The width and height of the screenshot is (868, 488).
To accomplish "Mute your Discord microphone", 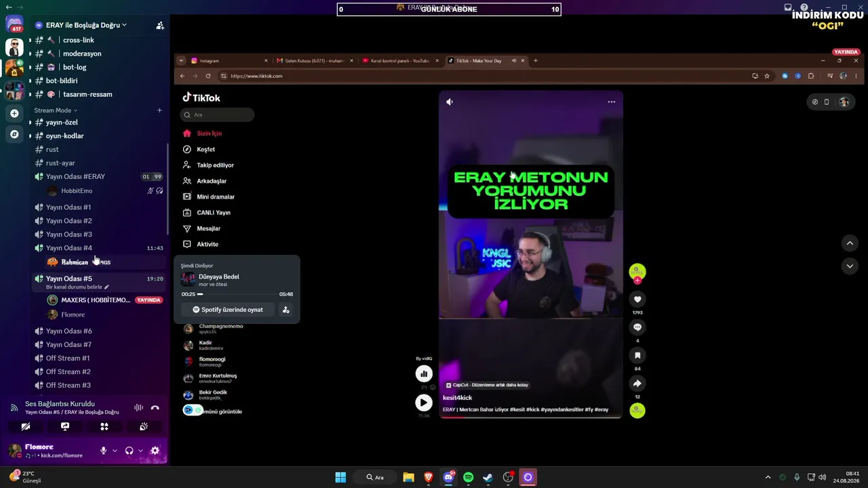I will pos(104,451).
